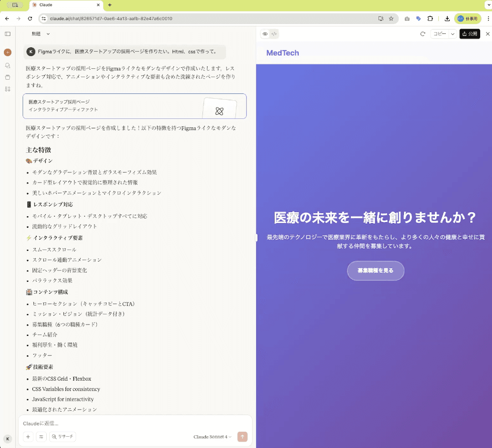Image resolution: width=492 pixels, height=448 pixels.
Task: Open the chats history icon in the sidebar
Action: click(7, 65)
